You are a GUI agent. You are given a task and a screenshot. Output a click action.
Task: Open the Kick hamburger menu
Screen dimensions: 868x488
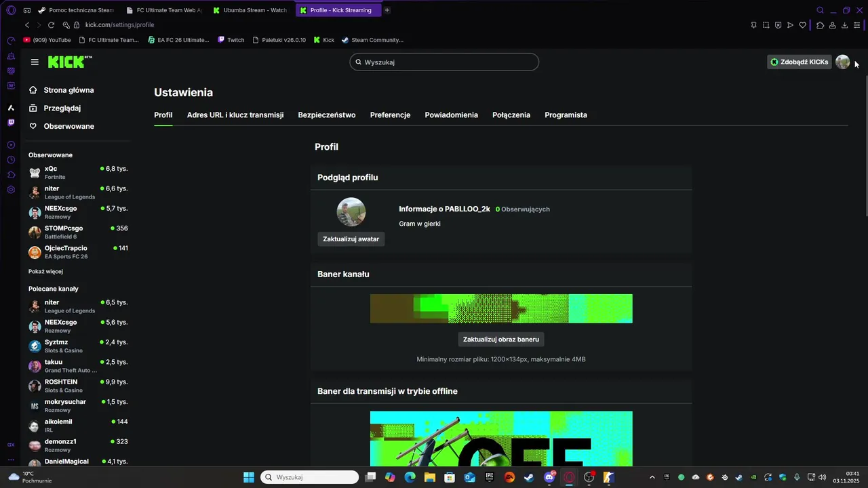coord(35,62)
